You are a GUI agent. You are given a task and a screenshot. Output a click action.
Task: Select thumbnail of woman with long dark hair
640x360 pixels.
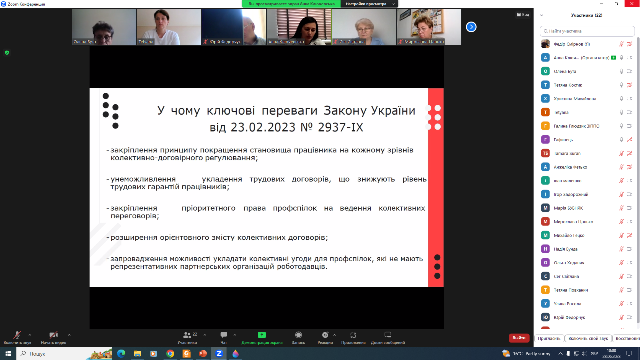point(299,27)
